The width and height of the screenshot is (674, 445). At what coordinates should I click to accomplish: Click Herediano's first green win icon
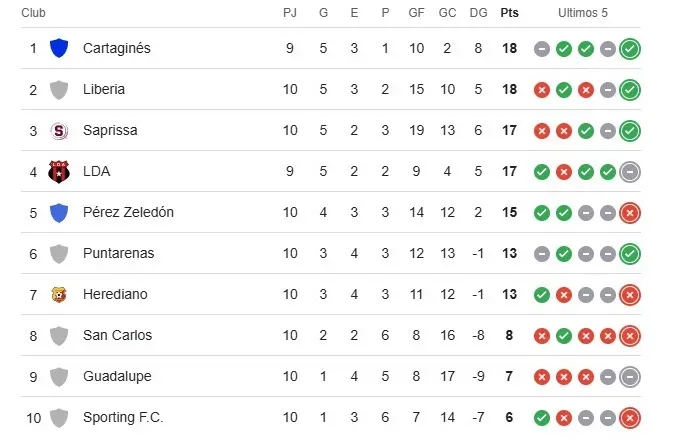click(x=542, y=294)
